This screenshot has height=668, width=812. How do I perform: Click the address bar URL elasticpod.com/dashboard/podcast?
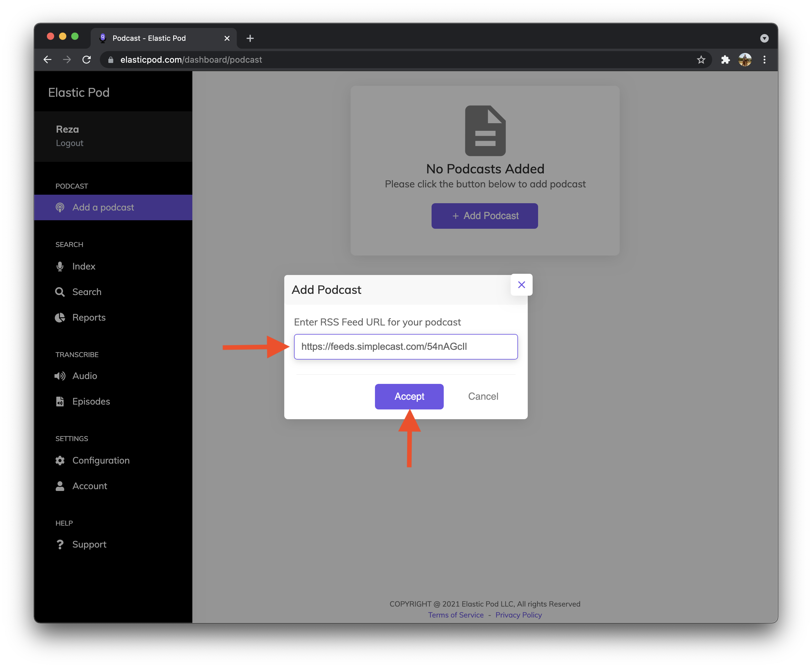pos(191,60)
